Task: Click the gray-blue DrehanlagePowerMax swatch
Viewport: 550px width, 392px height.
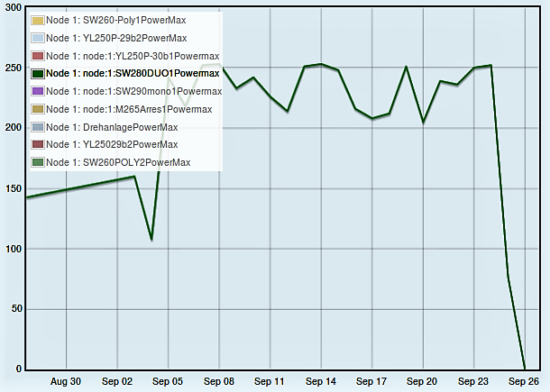Action: coord(37,127)
